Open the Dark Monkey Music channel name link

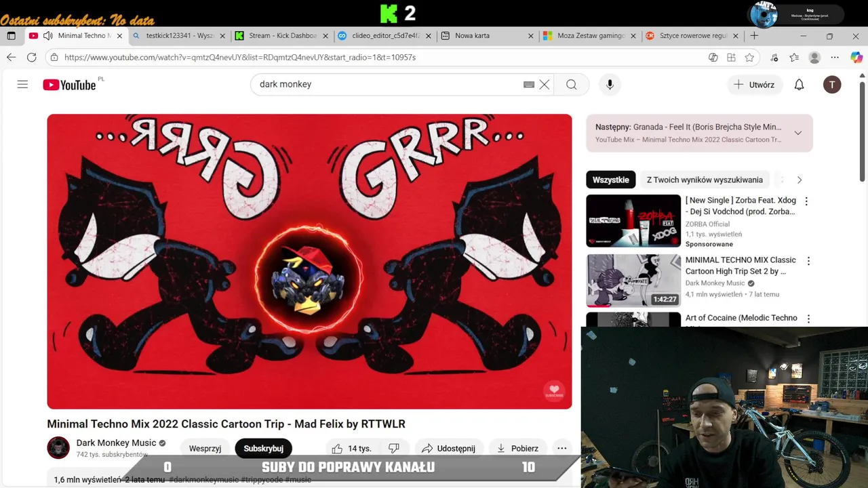tap(116, 443)
